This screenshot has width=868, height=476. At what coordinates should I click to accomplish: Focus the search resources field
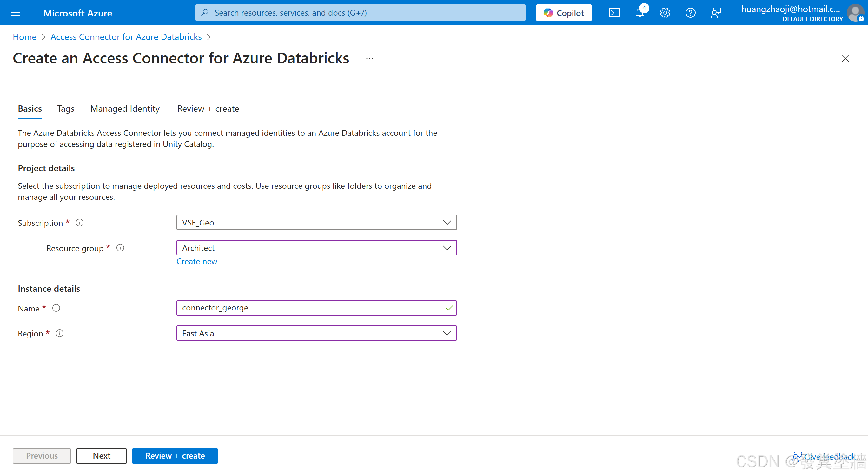[x=360, y=13]
